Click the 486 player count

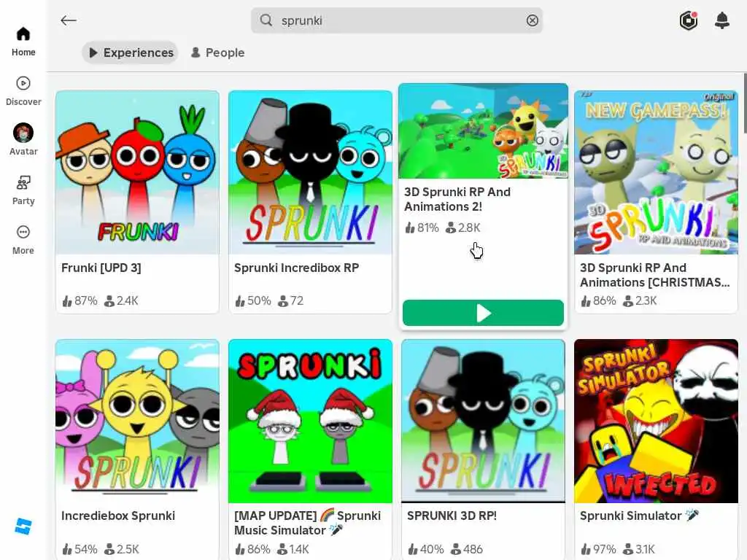(467, 550)
